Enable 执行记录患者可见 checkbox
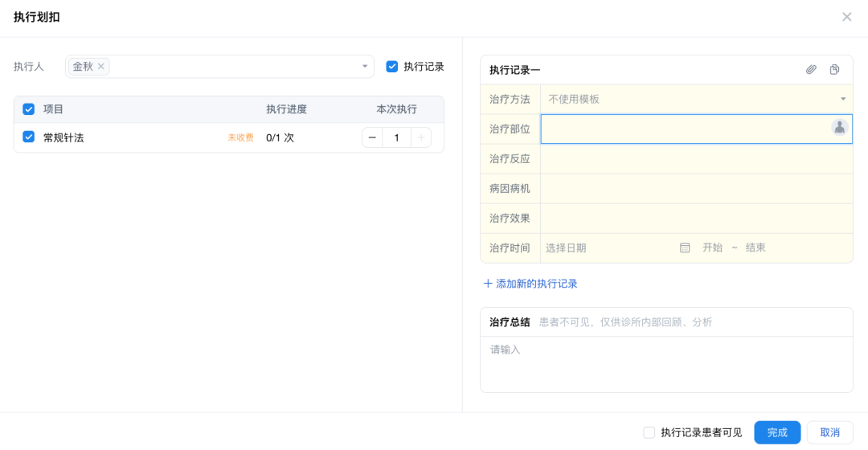The width and height of the screenshot is (868, 450). coord(649,432)
